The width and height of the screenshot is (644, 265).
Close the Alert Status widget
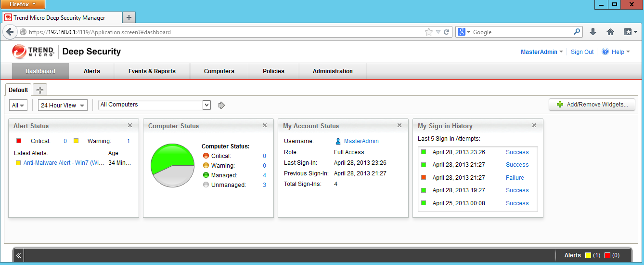coord(129,125)
